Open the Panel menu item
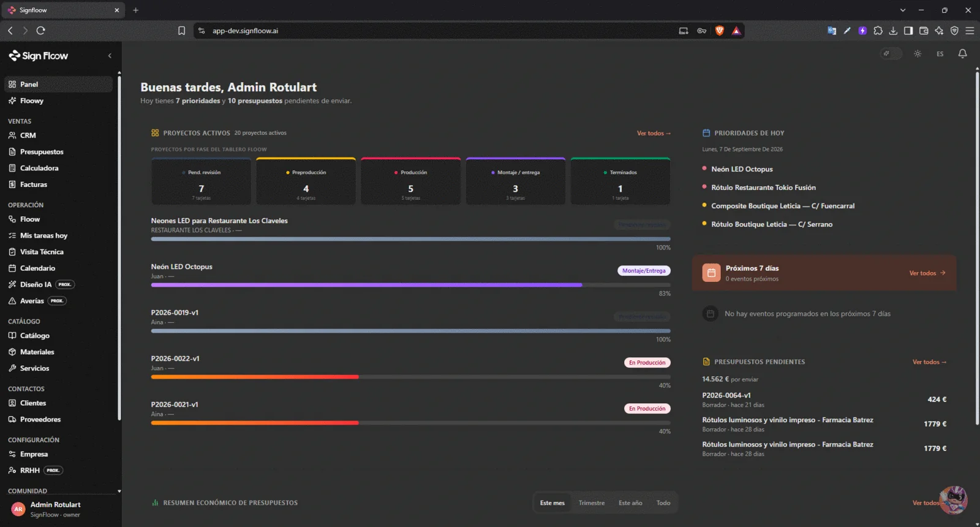The height and width of the screenshot is (527, 980). tap(59, 85)
